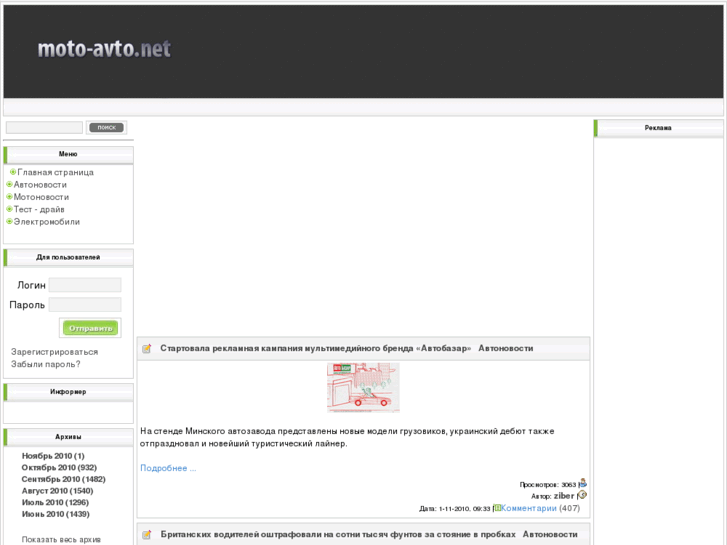Click the Автобазар article thumbnail image
The width and height of the screenshot is (727, 545).
click(363, 388)
